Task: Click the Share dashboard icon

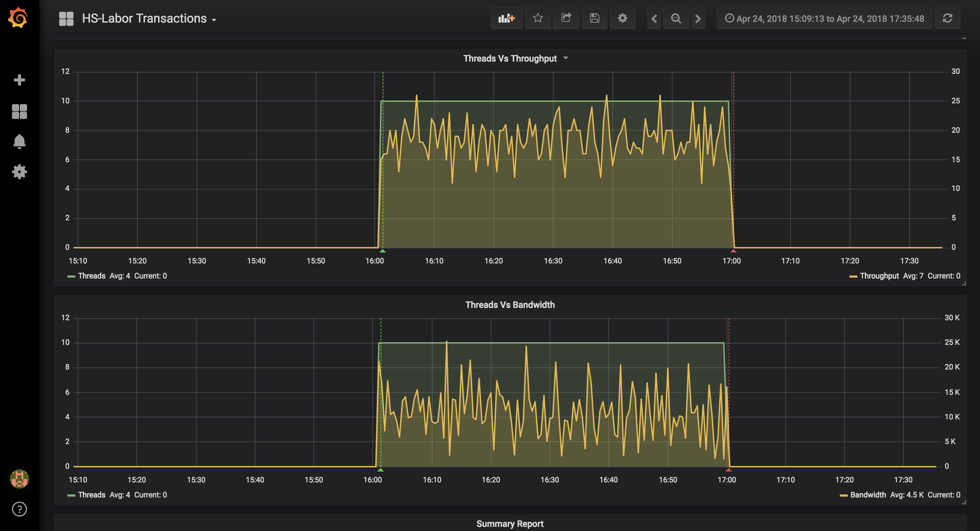Action: [566, 18]
